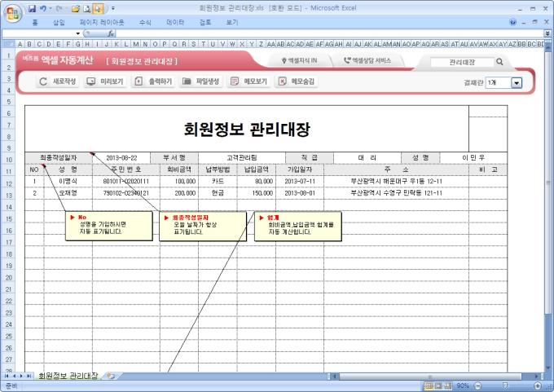Click the document icon on 출력하기

[x=138, y=81]
